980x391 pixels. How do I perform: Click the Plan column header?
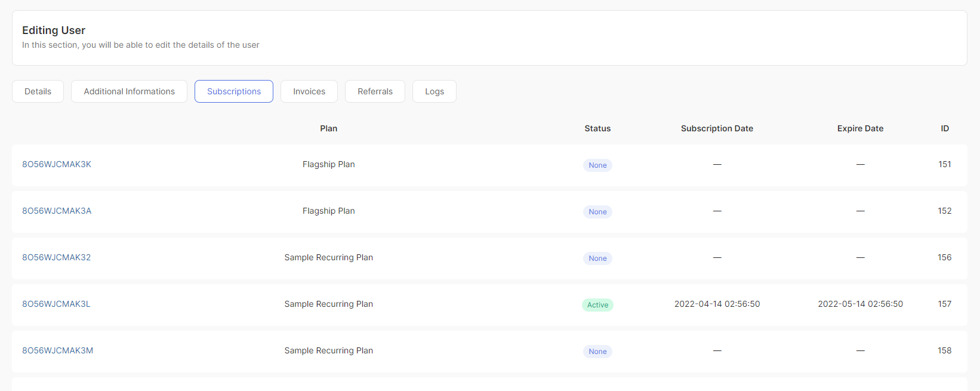pos(329,128)
